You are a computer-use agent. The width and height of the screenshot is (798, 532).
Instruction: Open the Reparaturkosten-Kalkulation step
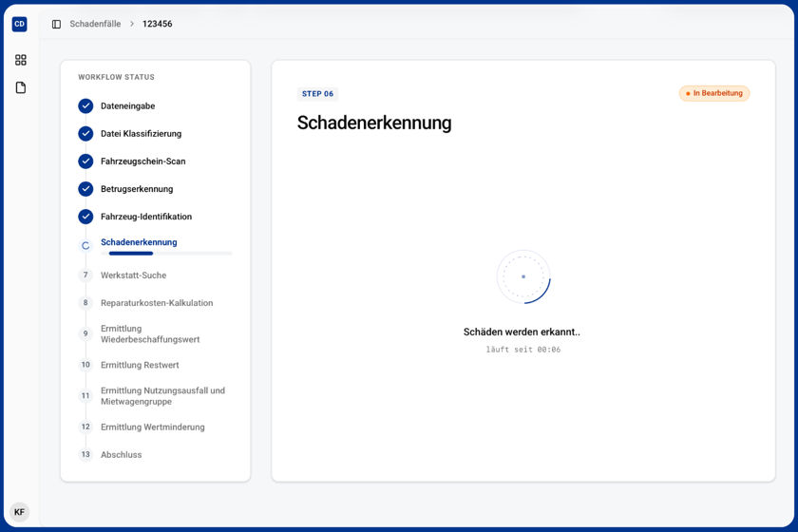coord(157,303)
